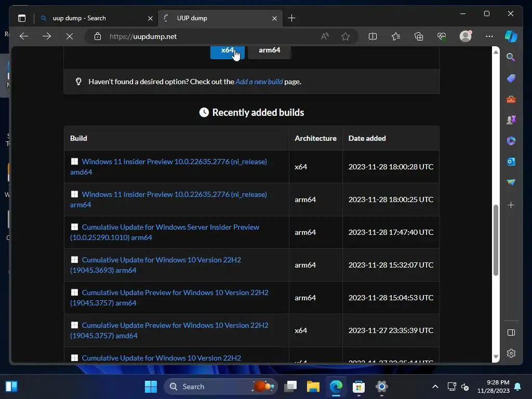Open Outlook in the Edge sidebar
Viewport: 532px width, 399px height.
coord(511,162)
